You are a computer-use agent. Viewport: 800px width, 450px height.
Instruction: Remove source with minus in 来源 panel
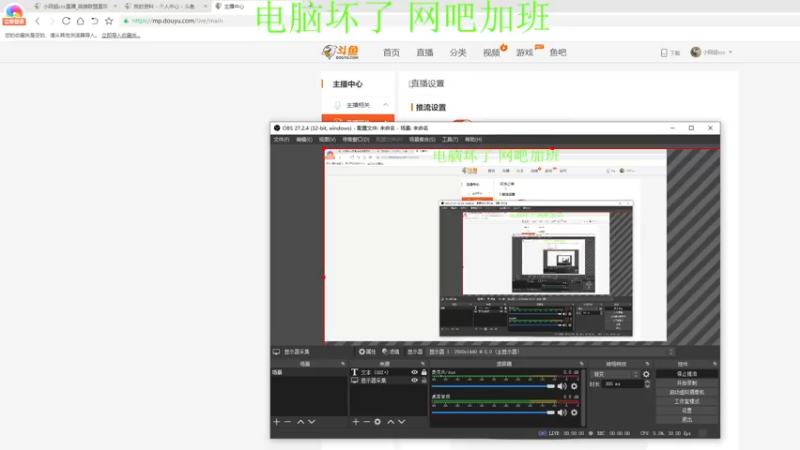pyautogui.click(x=366, y=422)
